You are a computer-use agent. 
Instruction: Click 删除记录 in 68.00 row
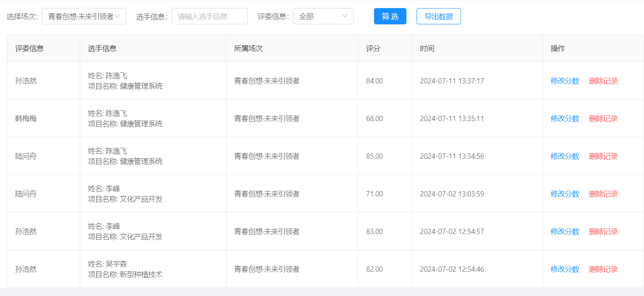coord(604,119)
